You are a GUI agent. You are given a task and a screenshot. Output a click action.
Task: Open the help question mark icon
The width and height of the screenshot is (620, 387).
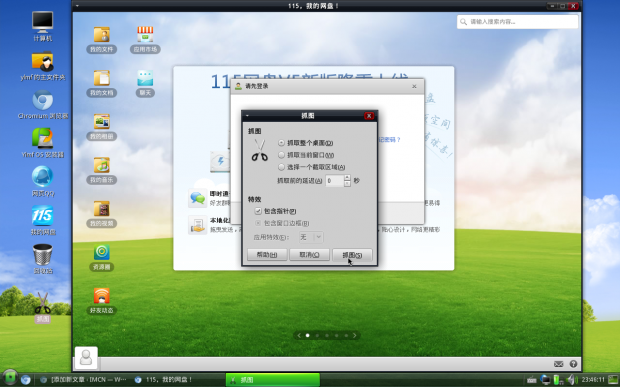[x=573, y=364]
